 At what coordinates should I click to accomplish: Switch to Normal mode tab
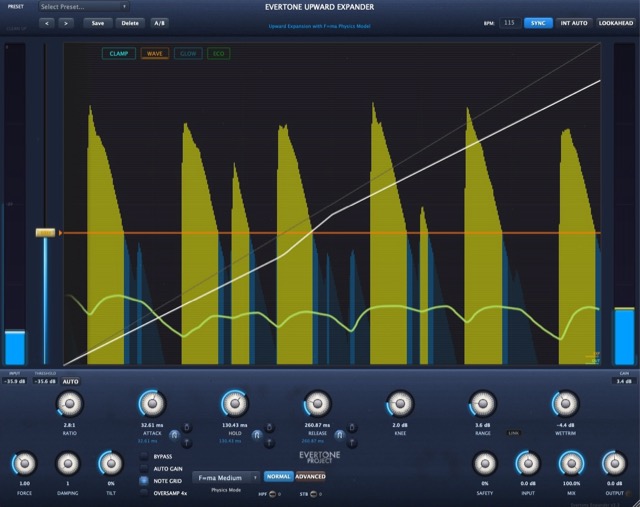point(278,477)
